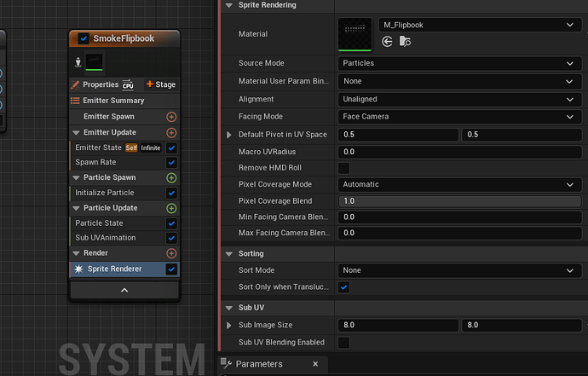Open emitter Properties

(x=101, y=84)
